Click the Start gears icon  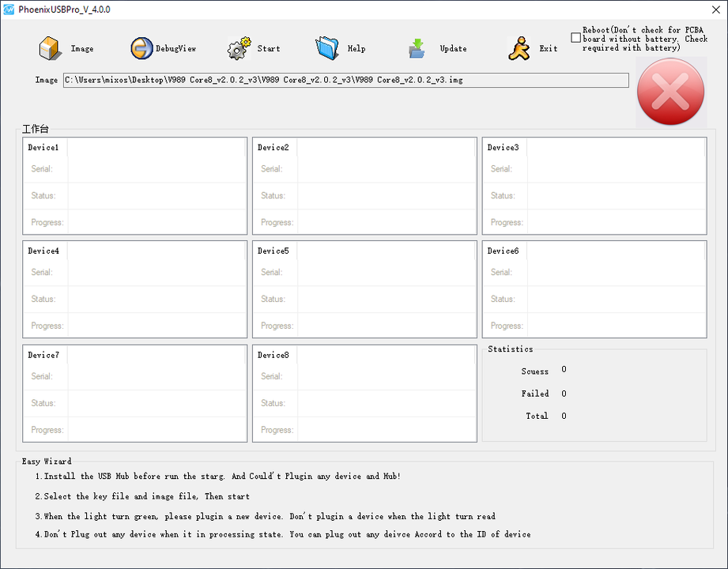pos(239,48)
